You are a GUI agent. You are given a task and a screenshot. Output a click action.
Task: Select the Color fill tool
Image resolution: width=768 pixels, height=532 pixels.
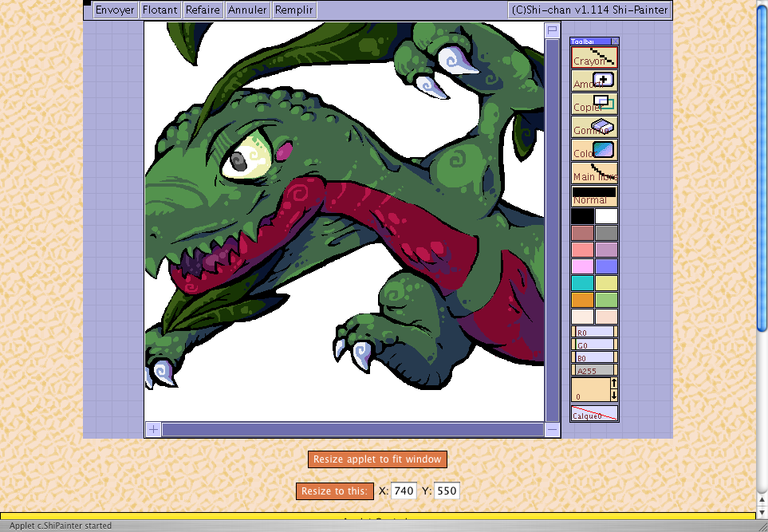594,150
